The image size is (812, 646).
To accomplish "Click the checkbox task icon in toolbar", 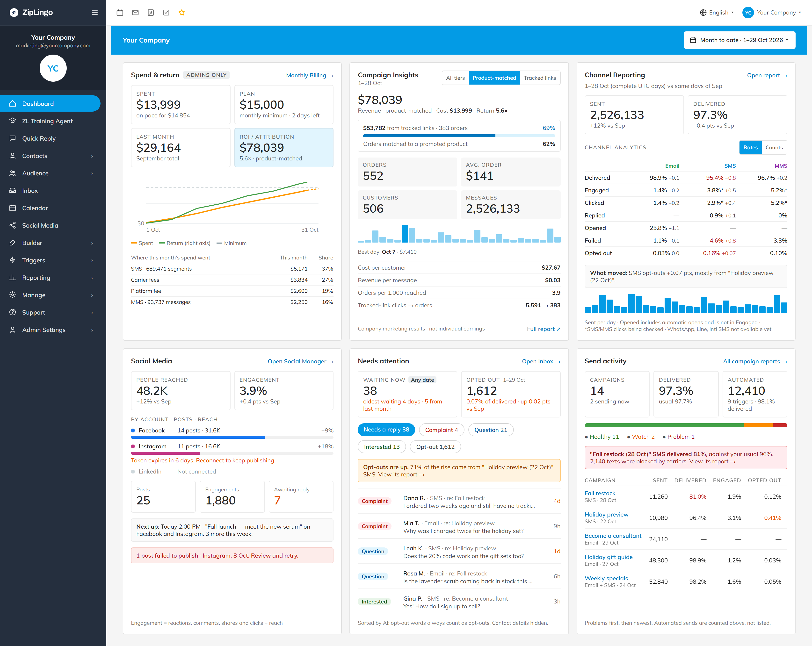I will [x=166, y=12].
